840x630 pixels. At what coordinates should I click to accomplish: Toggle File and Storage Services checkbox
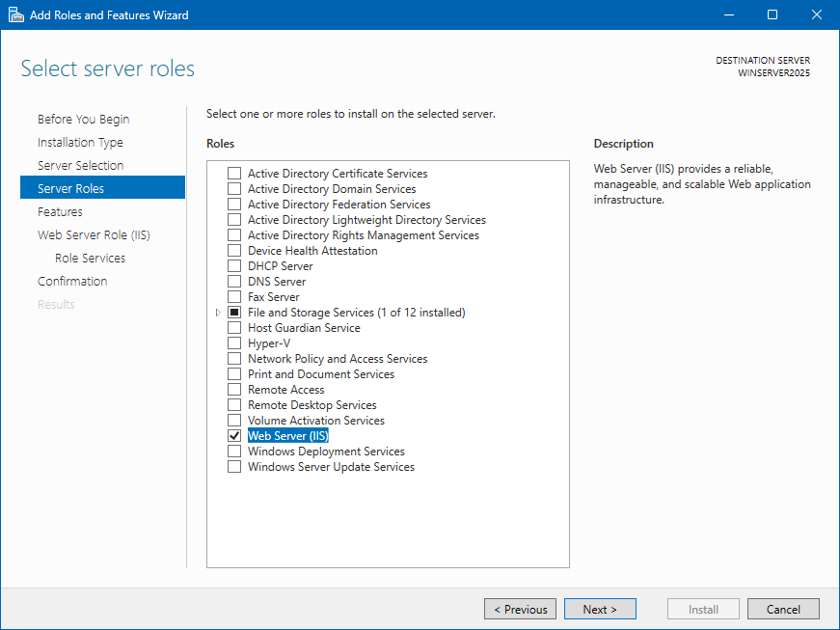[234, 313]
